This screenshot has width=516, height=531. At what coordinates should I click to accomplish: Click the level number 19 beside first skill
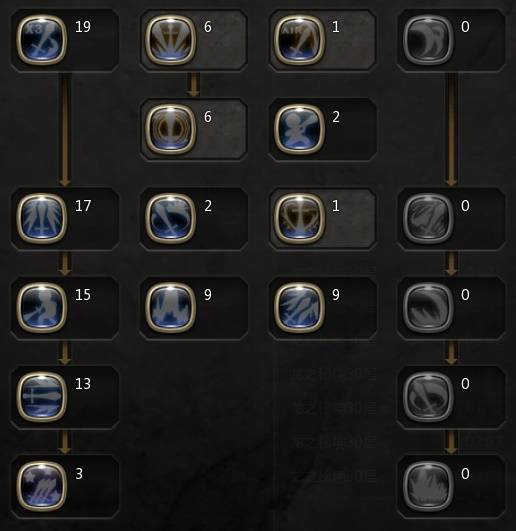click(x=83, y=27)
